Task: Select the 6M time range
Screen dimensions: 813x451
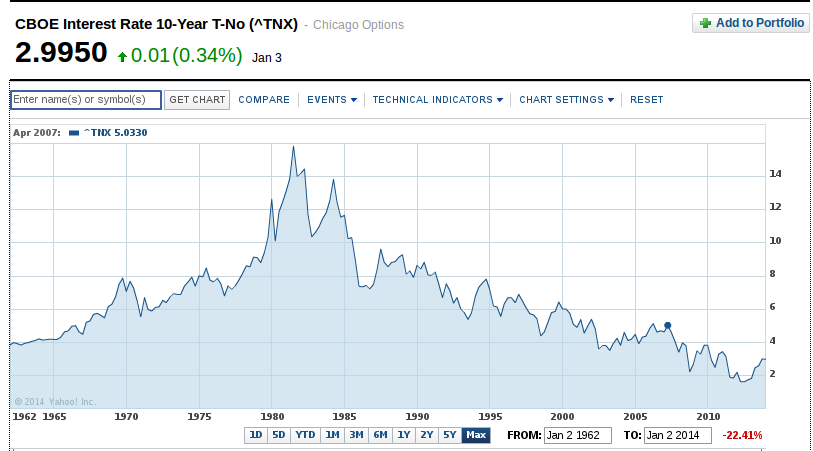Action: coord(381,435)
